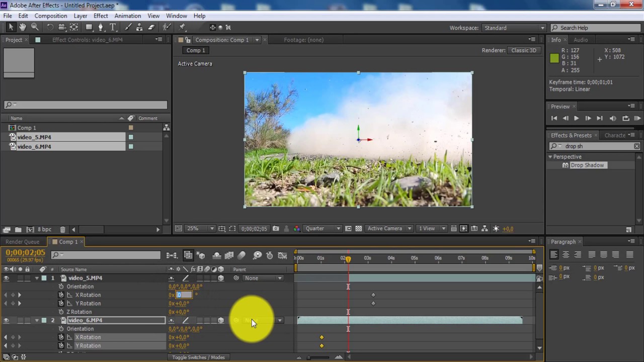Select the Eraser tool
The image size is (644, 362).
(151, 27)
